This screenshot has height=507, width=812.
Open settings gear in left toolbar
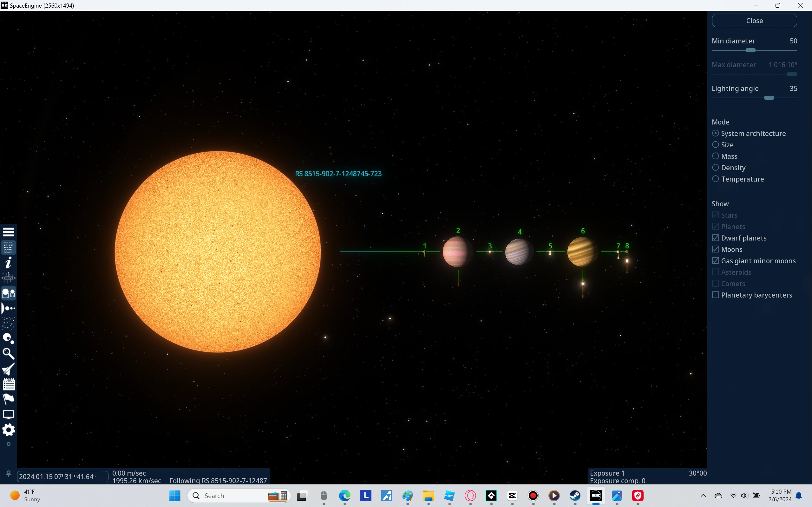click(x=8, y=430)
